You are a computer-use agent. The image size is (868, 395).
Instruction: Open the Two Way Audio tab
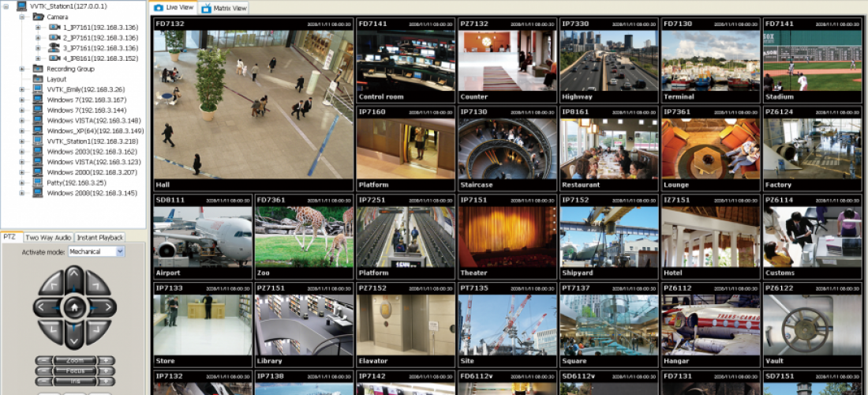(x=49, y=238)
